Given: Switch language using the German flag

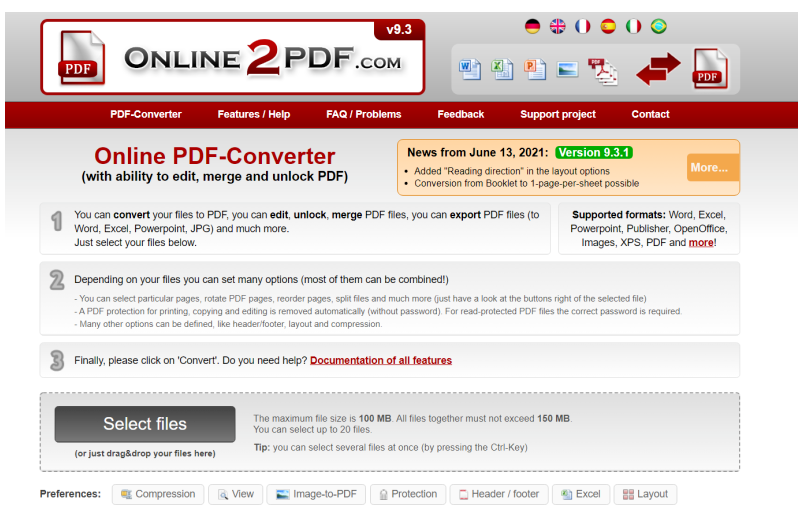Looking at the screenshot, I should pyautogui.click(x=533, y=27).
